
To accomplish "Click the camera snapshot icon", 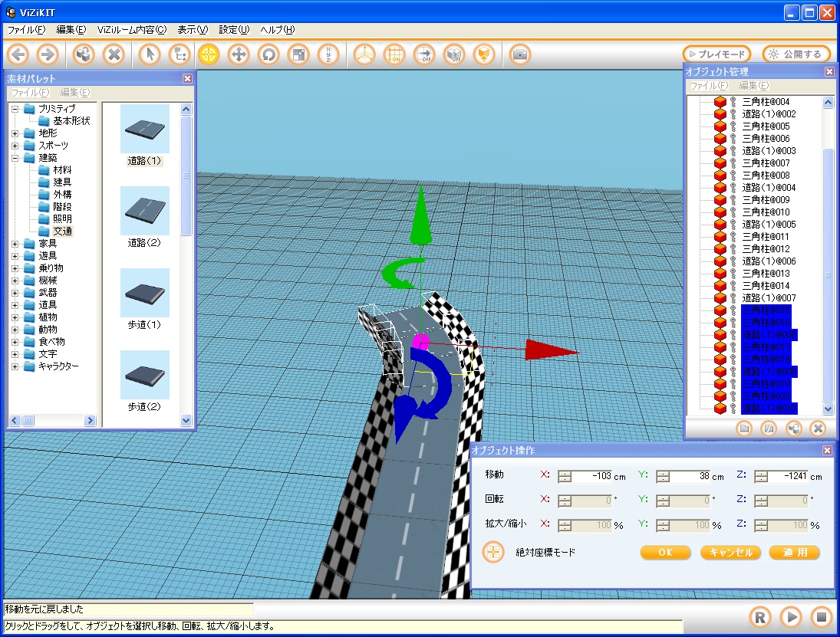I will pos(519,54).
